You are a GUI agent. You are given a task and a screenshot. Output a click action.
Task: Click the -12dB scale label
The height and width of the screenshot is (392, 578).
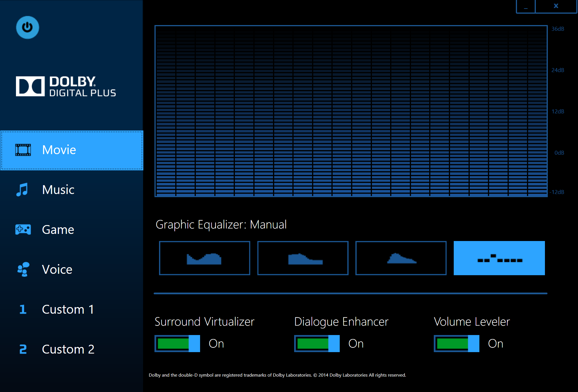click(x=557, y=192)
